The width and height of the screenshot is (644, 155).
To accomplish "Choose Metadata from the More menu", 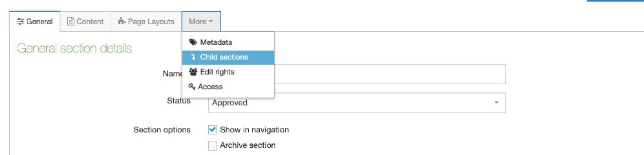I will [216, 42].
